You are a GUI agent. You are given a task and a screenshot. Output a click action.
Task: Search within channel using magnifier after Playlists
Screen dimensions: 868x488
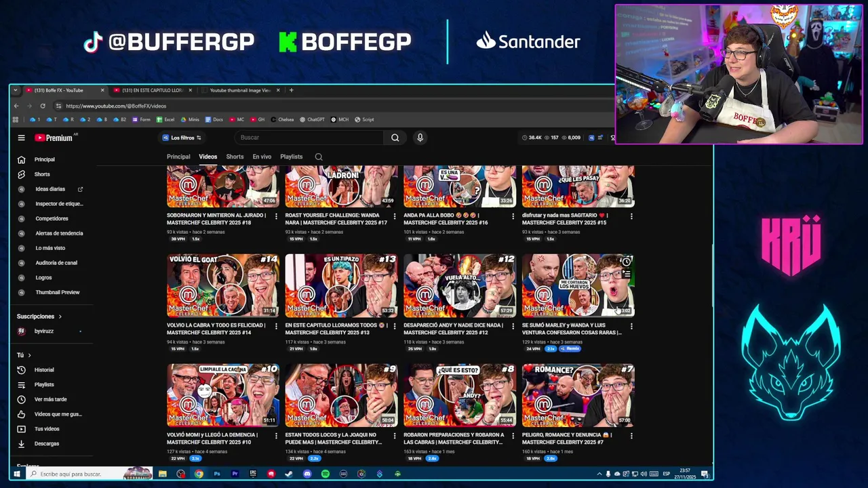(x=319, y=157)
